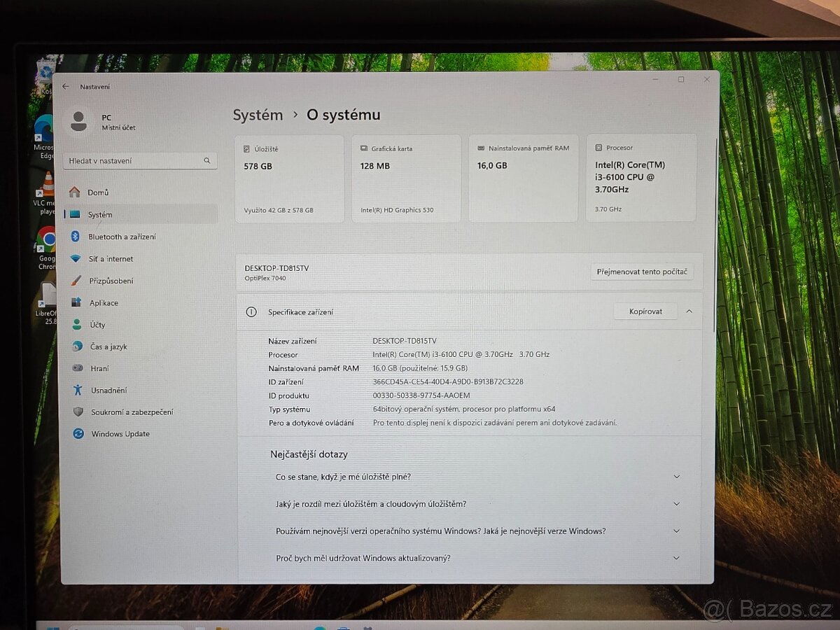Open Soukromí a zabezpečení shield icon

pos(78,412)
